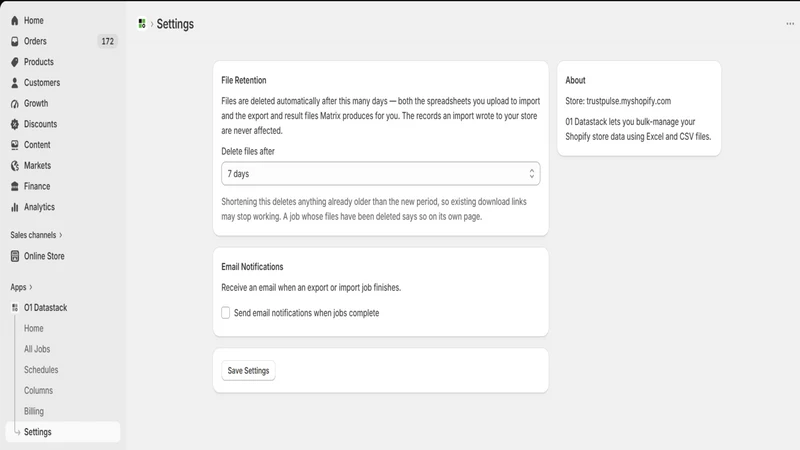Go to Customers in the navigation
Viewport: 800px width, 450px height.
42,83
